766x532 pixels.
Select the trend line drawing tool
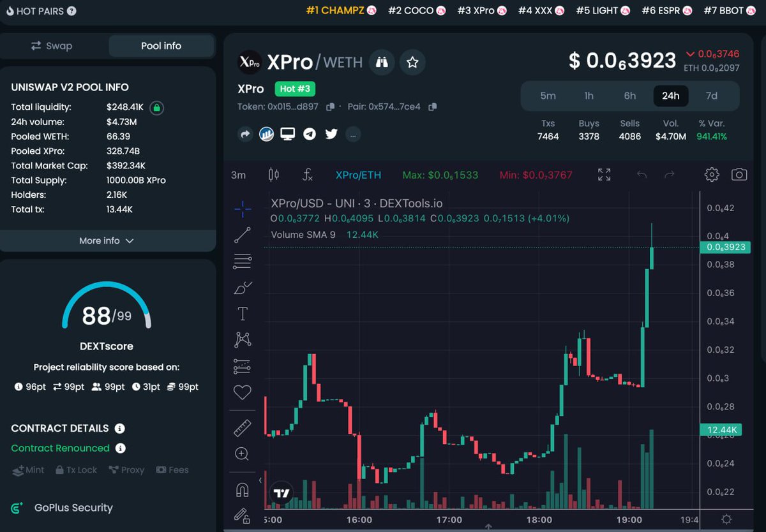pos(243,235)
